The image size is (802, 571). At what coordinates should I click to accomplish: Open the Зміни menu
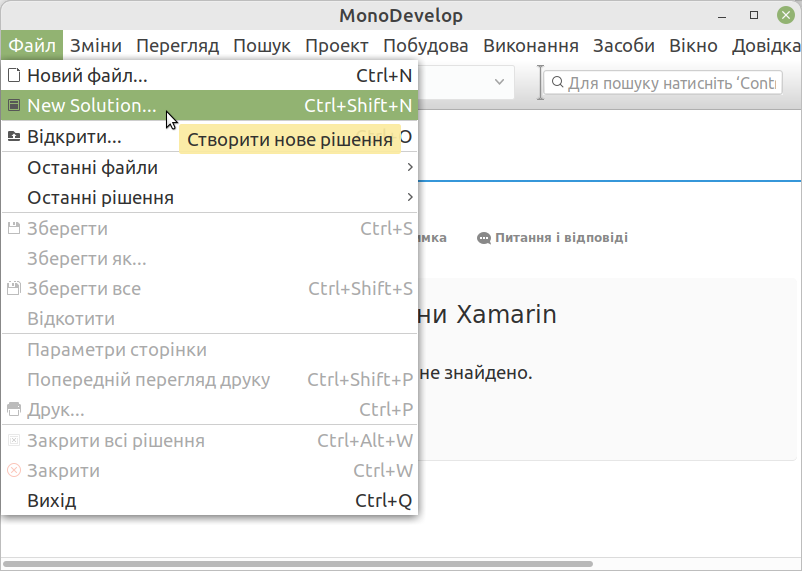point(96,46)
